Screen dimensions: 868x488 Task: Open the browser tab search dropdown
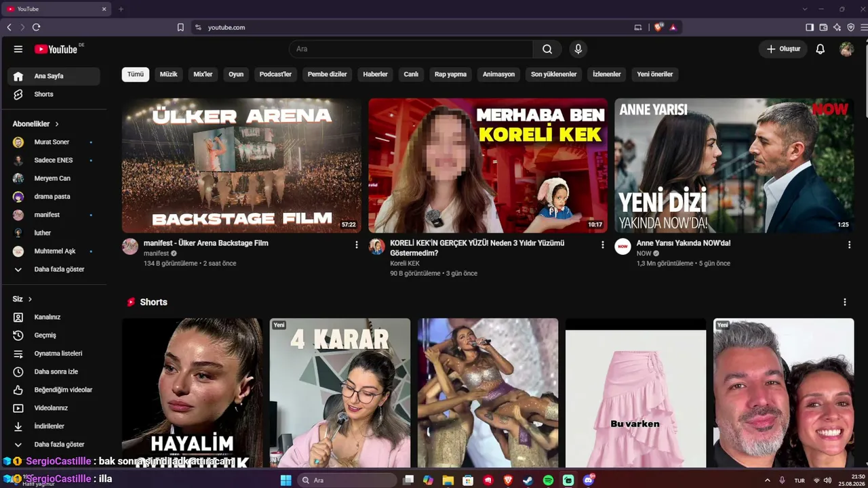coord(805,9)
